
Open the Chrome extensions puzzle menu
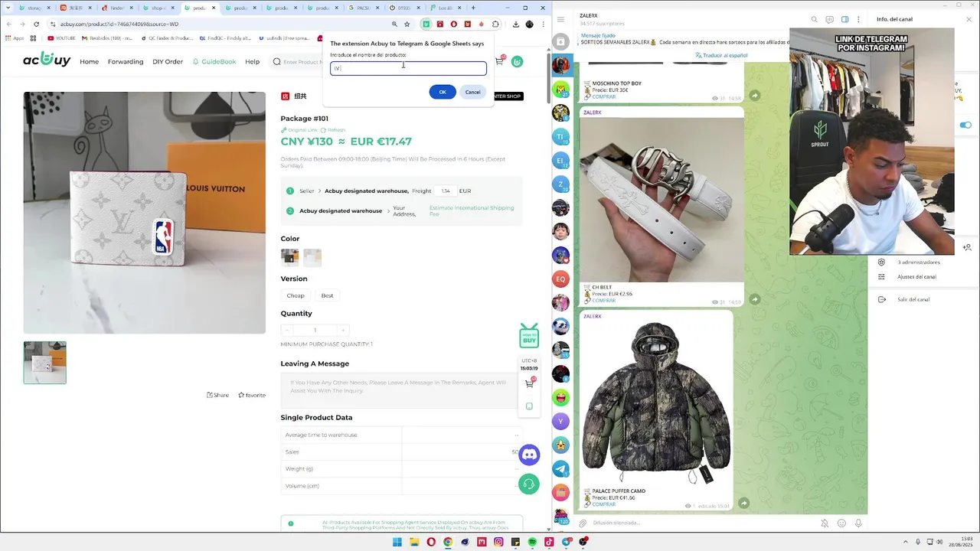coord(495,24)
